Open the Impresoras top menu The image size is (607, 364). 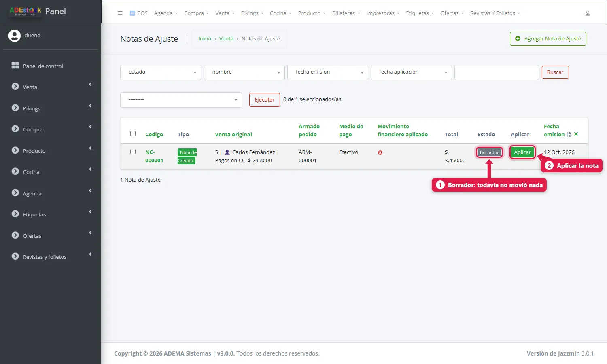383,13
